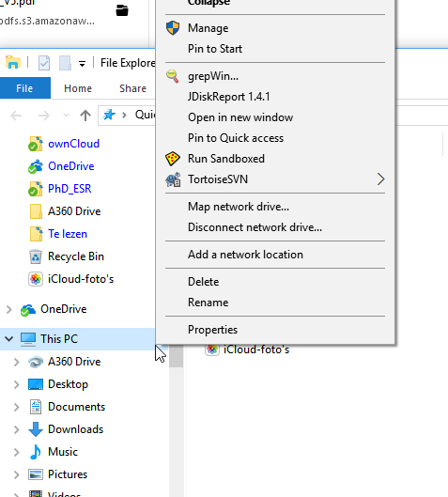The height and width of the screenshot is (497, 448).
Task: Open Customize Quick Access Toolbar dropdown
Action: click(x=82, y=64)
